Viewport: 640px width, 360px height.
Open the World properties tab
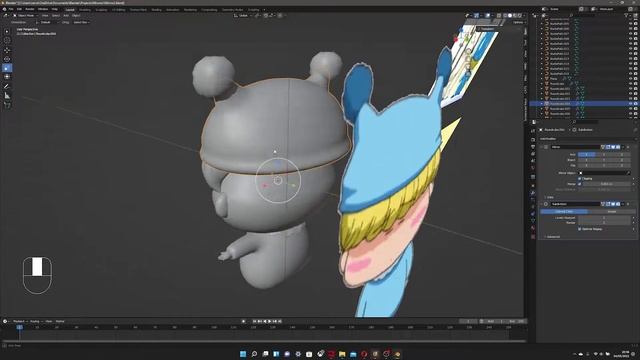(533, 168)
